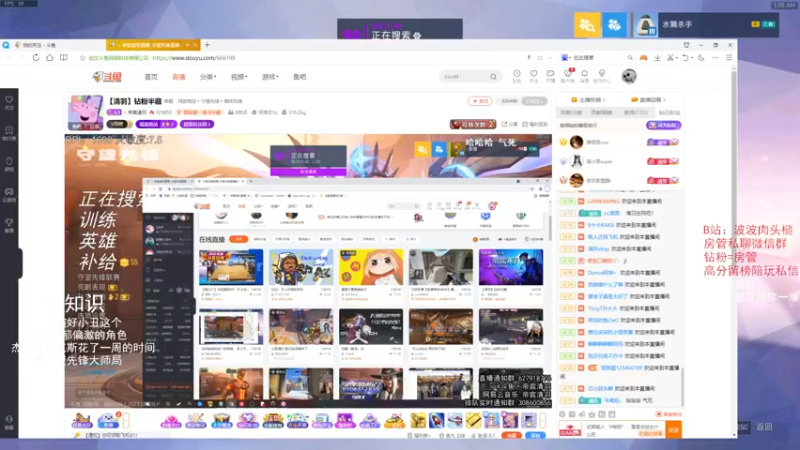This screenshot has width=800, height=450.
Task: Click the streamer's Peppa Pig avatar
Action: pyautogui.click(x=86, y=112)
